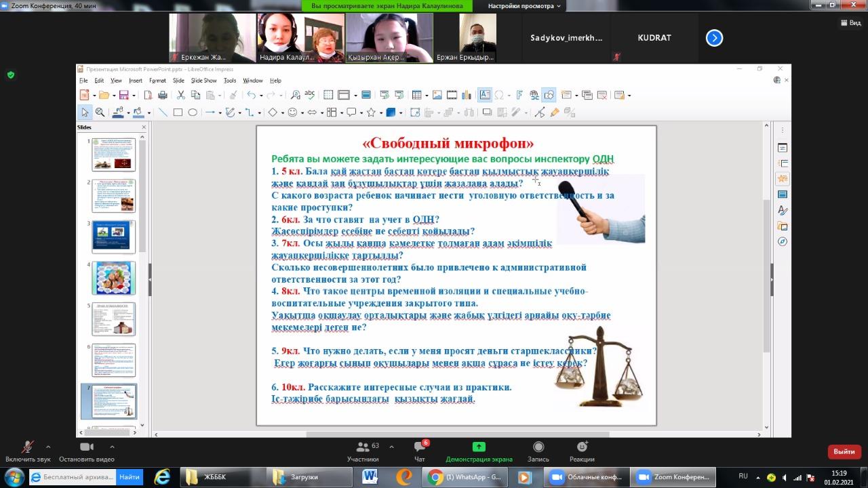Click the Insert Text Box icon

[x=485, y=95]
